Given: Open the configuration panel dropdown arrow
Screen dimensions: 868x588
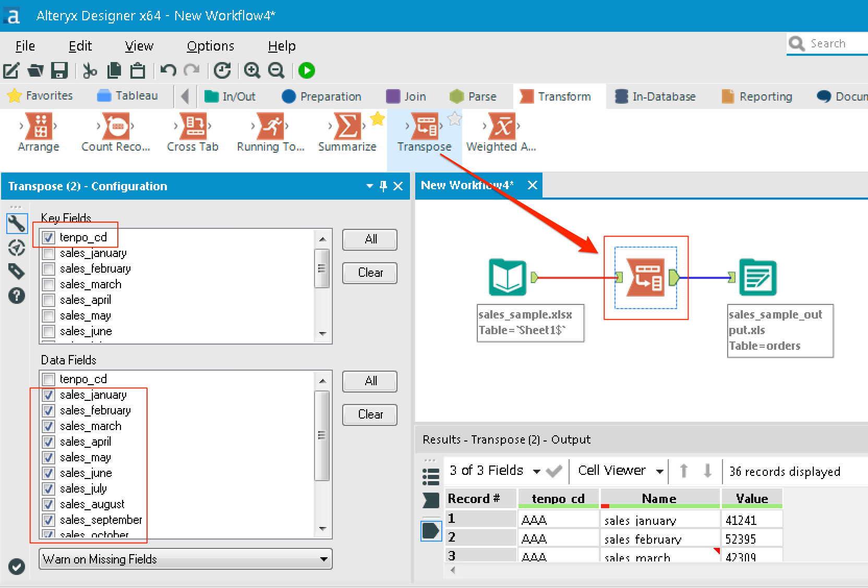Looking at the screenshot, I should coord(370,186).
